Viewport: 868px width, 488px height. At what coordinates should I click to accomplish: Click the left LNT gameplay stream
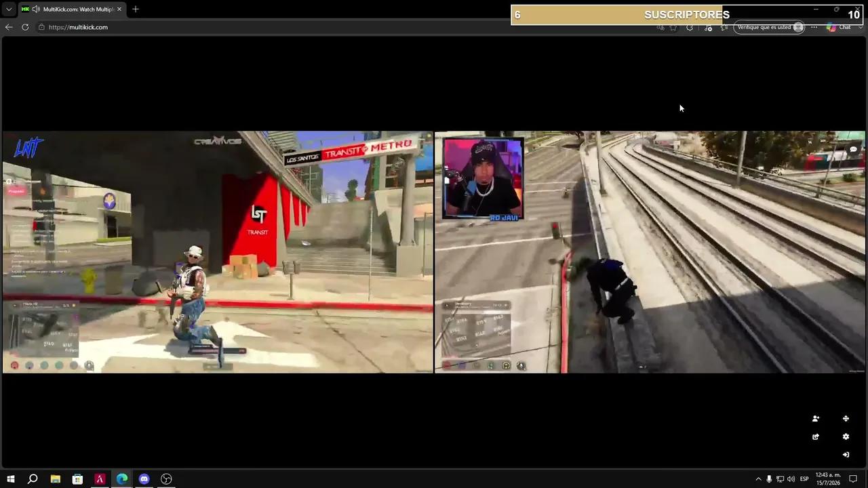pyautogui.click(x=218, y=252)
